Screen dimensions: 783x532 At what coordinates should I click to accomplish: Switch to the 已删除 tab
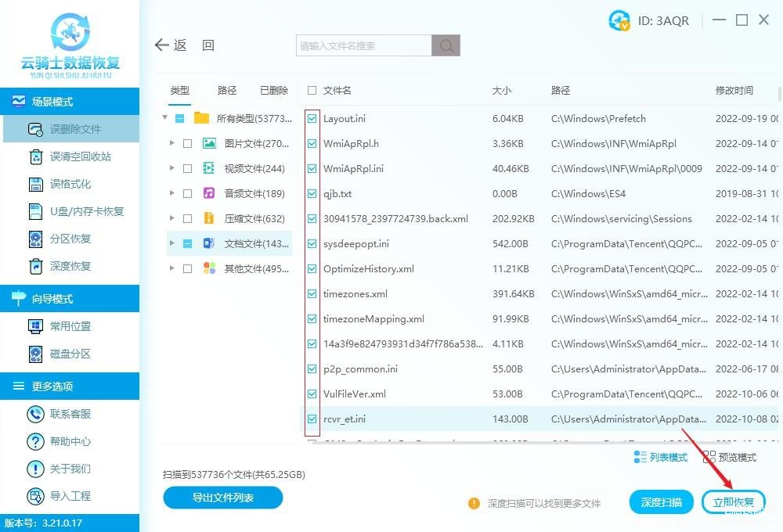274,90
